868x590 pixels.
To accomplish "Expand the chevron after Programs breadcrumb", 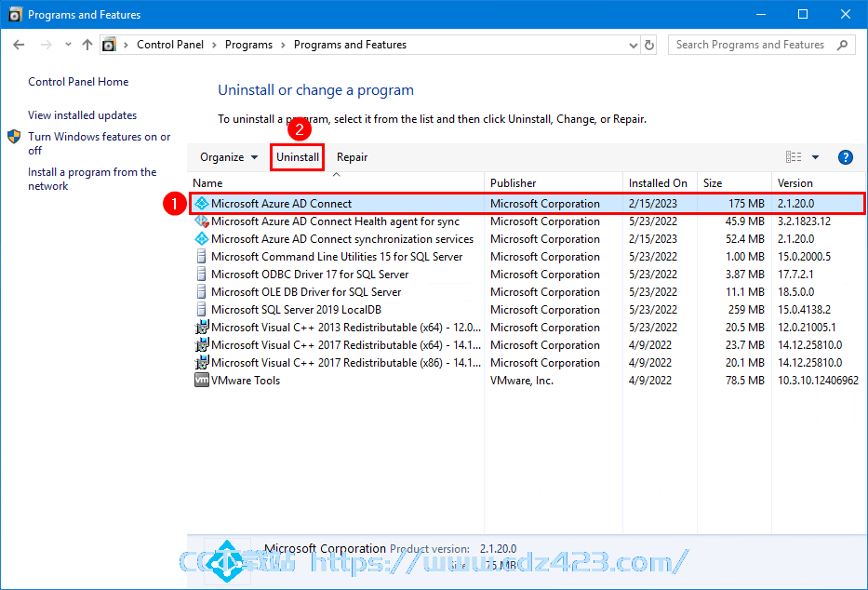I will (283, 45).
